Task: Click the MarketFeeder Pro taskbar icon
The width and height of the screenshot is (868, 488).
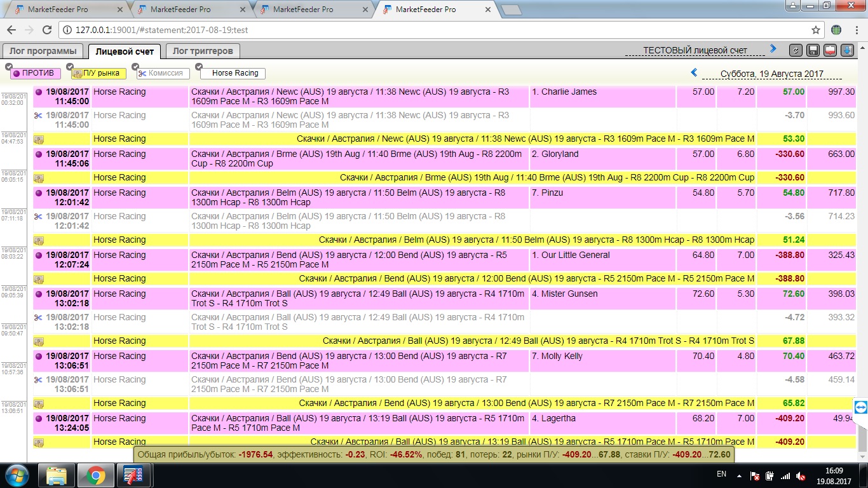Action: click(x=133, y=475)
